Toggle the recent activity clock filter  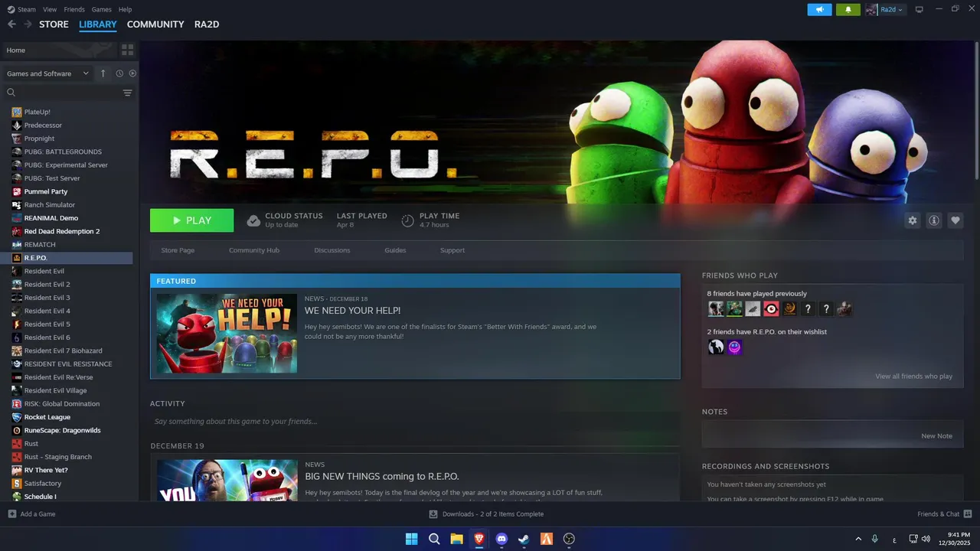pyautogui.click(x=119, y=73)
